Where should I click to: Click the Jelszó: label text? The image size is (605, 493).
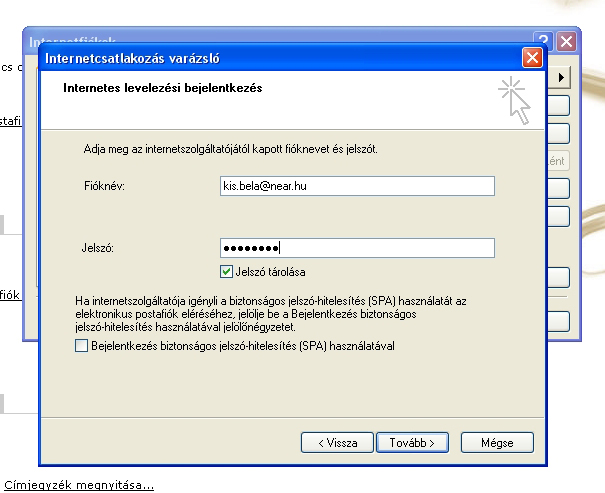click(101, 249)
